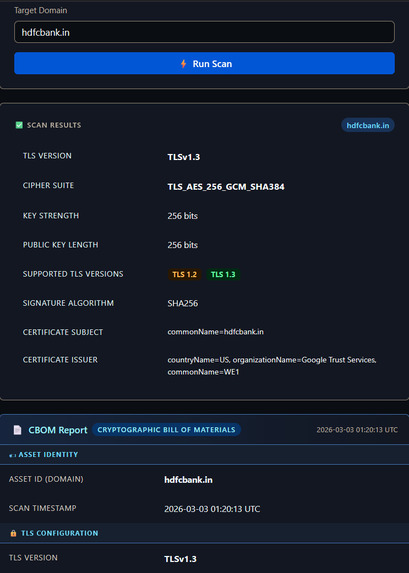Click the Certificate Issuer label
The width and height of the screenshot is (409, 573).
click(60, 360)
